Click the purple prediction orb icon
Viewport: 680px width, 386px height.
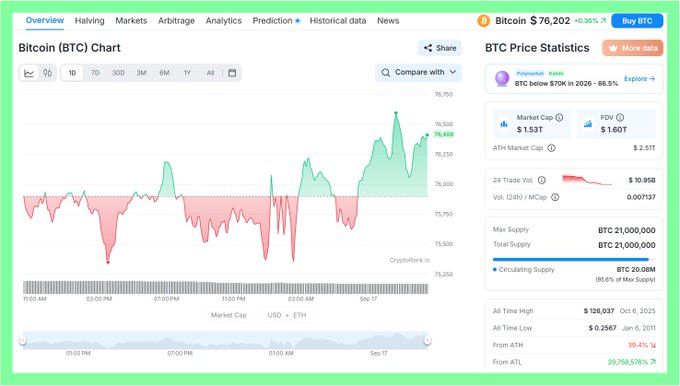click(x=502, y=79)
